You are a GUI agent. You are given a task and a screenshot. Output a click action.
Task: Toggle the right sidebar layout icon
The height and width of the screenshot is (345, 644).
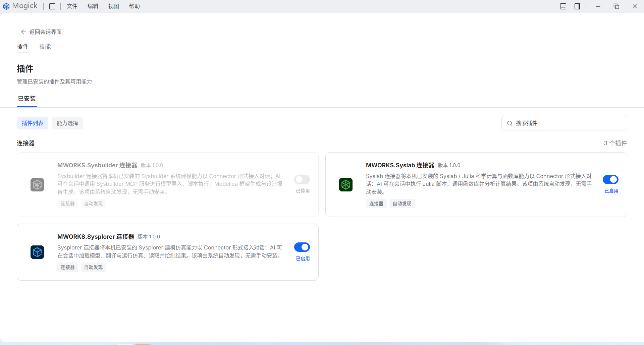(577, 6)
